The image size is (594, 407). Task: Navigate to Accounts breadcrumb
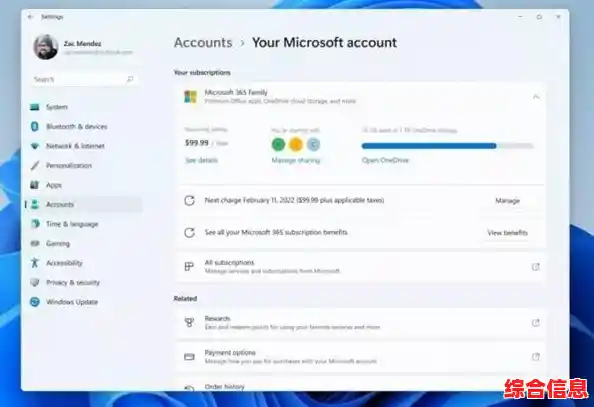click(203, 42)
